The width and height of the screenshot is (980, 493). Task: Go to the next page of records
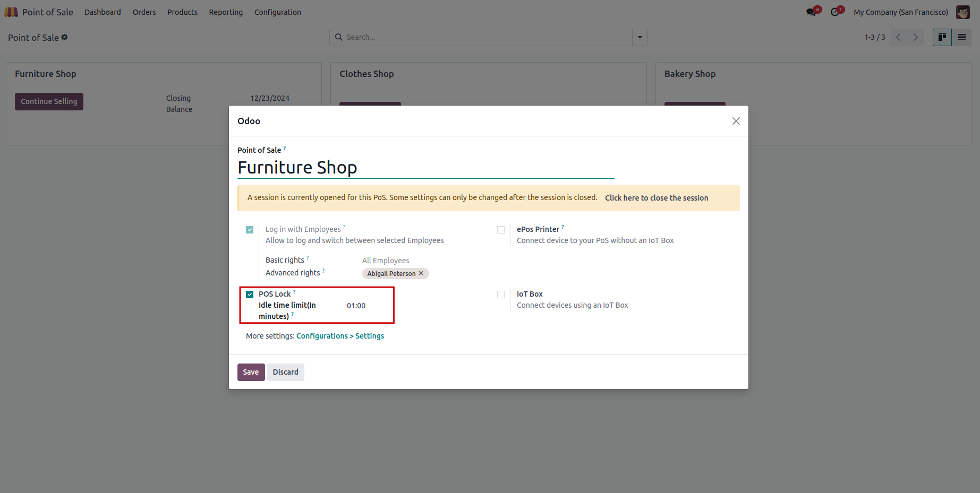pyautogui.click(x=915, y=37)
